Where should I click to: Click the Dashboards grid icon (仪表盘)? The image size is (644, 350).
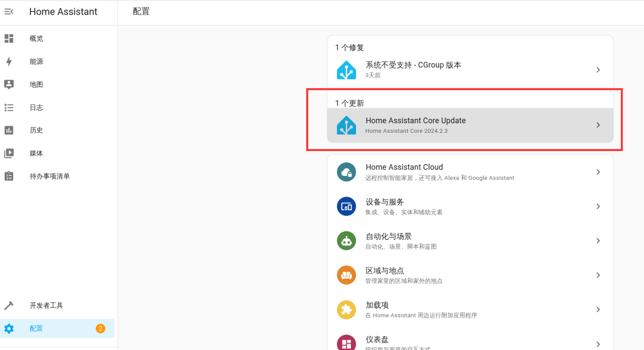tap(346, 343)
